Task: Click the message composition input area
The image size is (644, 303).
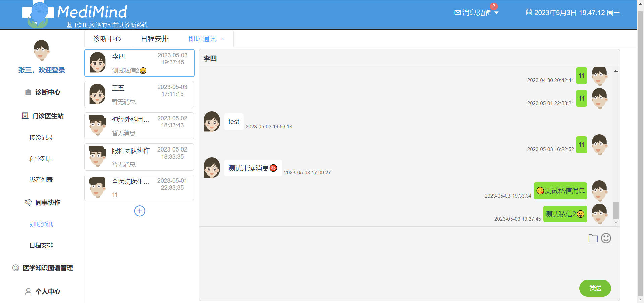Action: [386, 262]
